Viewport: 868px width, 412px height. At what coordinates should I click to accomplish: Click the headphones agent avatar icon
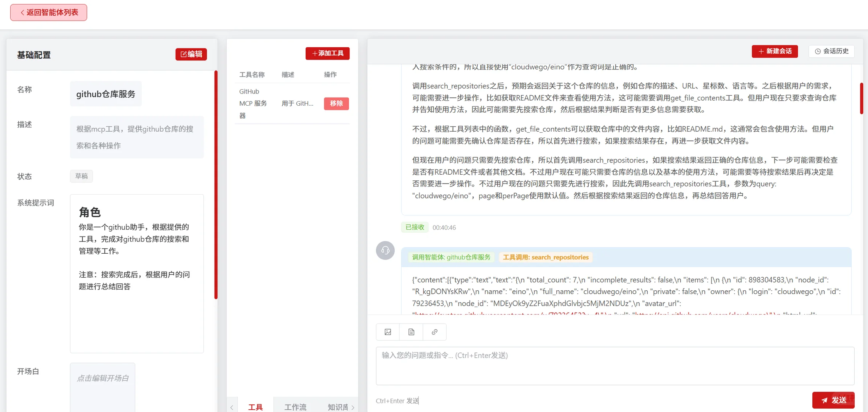pyautogui.click(x=385, y=251)
